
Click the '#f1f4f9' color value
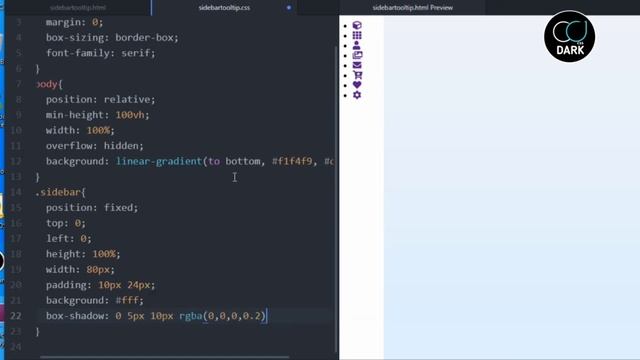pos(292,161)
